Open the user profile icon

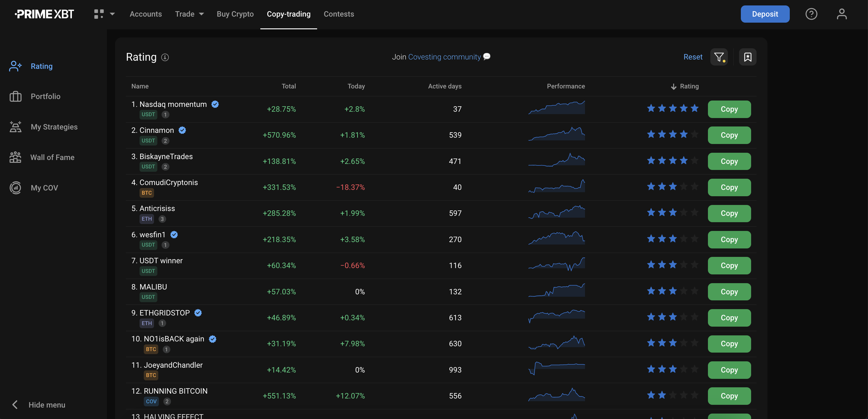[x=841, y=14]
